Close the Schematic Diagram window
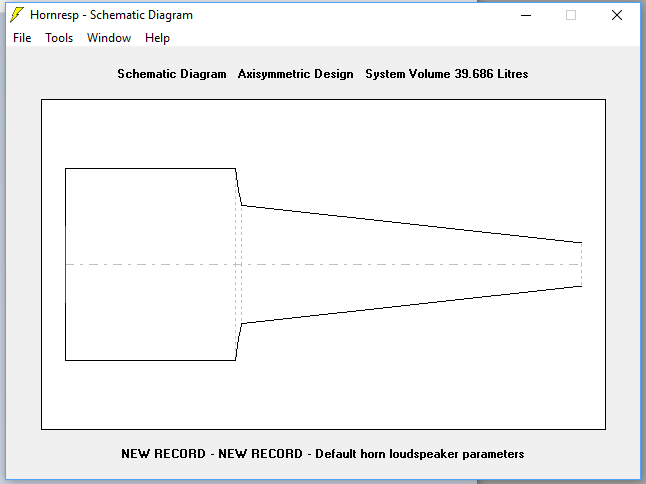 click(x=617, y=15)
